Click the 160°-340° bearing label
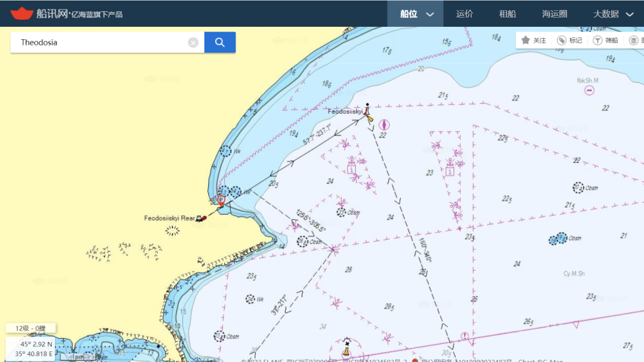 click(425, 250)
